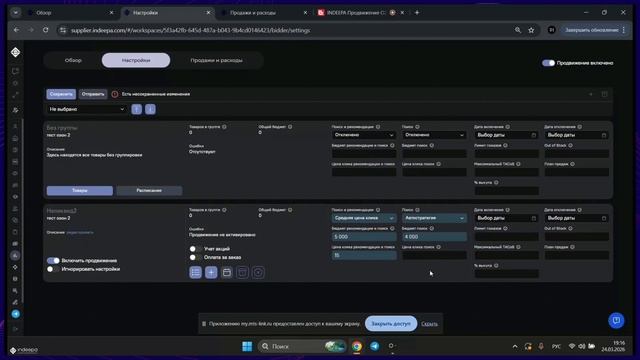The height and width of the screenshot is (360, 640).
Task: Click the Бюджет поиск field containing 4 000
Action: coord(434,237)
